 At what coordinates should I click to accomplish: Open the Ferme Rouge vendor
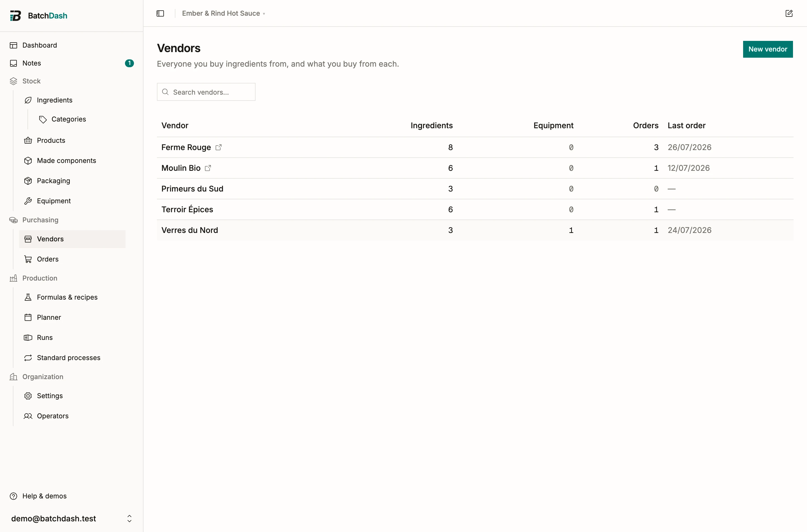(x=186, y=147)
